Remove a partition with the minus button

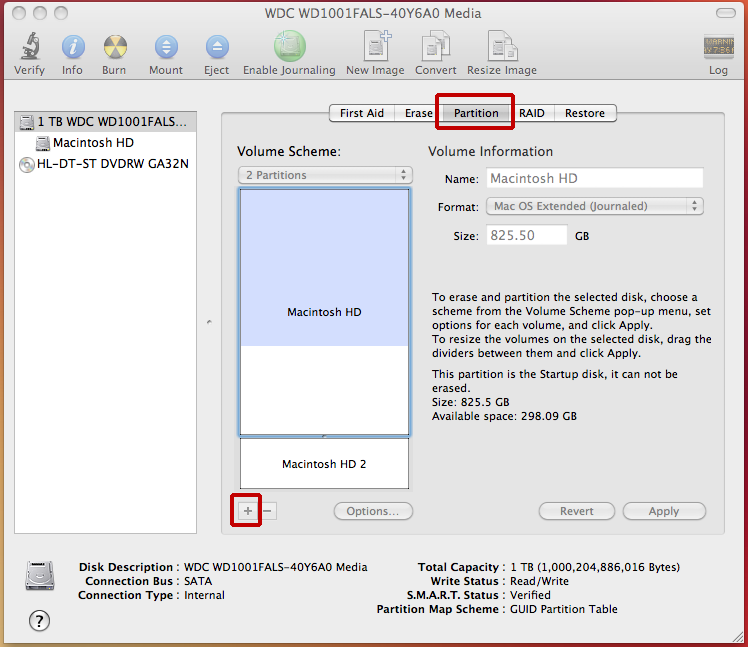pyautogui.click(x=267, y=511)
